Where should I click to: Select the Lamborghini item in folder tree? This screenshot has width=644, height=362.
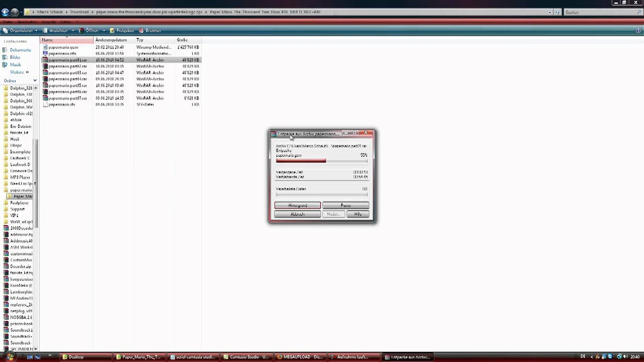point(21,292)
